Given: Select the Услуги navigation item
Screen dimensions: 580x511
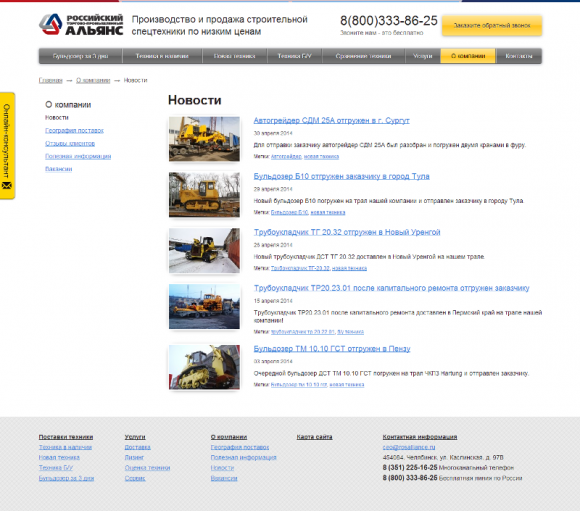Looking at the screenshot, I should pyautogui.click(x=422, y=56).
